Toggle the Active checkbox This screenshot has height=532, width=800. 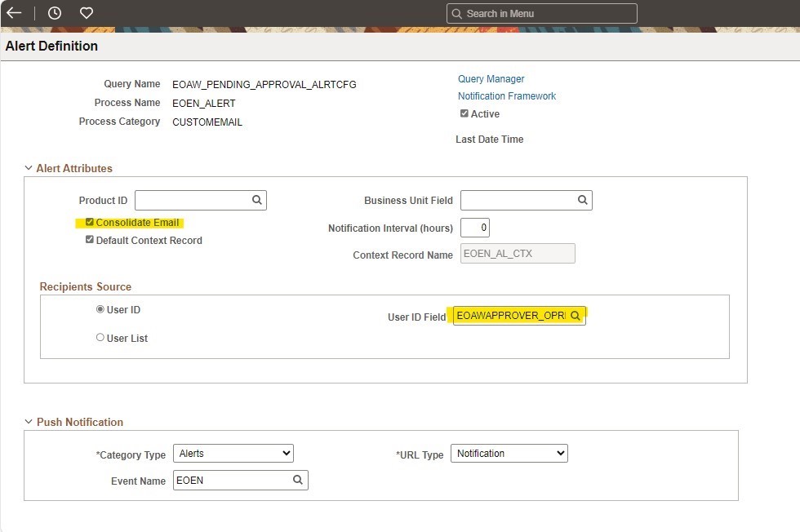click(465, 114)
